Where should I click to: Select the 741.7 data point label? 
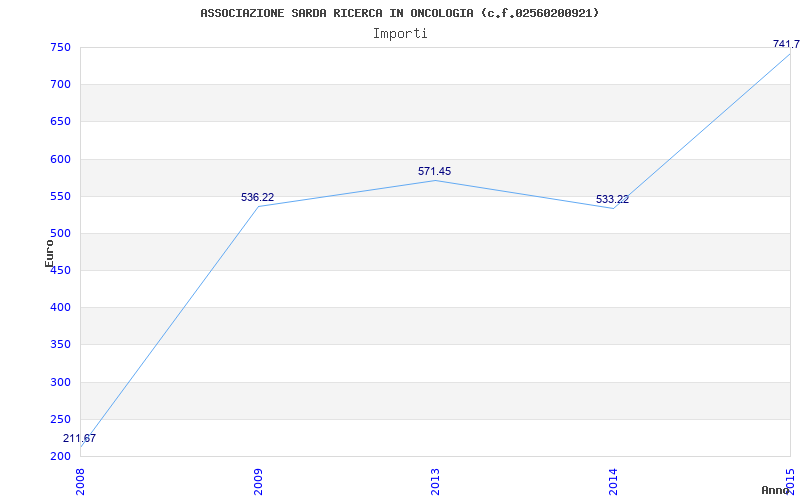786,44
